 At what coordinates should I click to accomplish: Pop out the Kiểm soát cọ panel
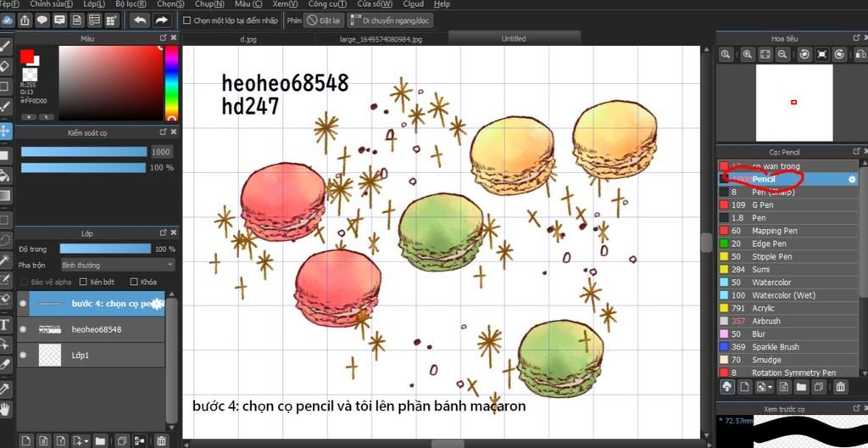coord(163,132)
